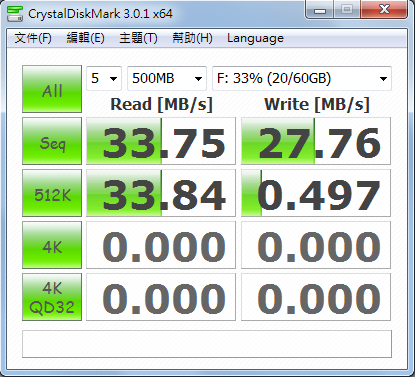Close the CrystalDiskMark window
The image size is (415, 377).
(384, 10)
